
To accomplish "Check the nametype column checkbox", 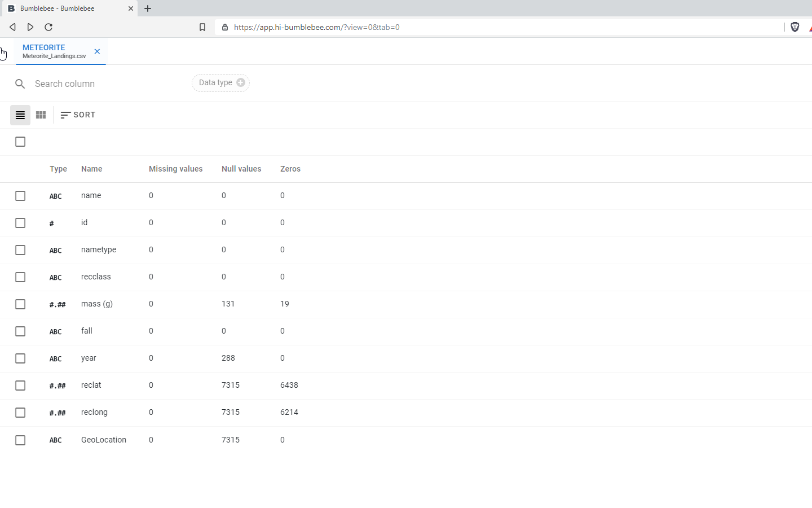I will pos(20,250).
